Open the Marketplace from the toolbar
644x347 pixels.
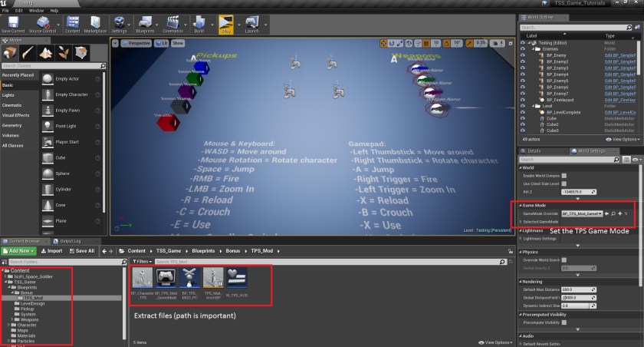pyautogui.click(x=95, y=24)
